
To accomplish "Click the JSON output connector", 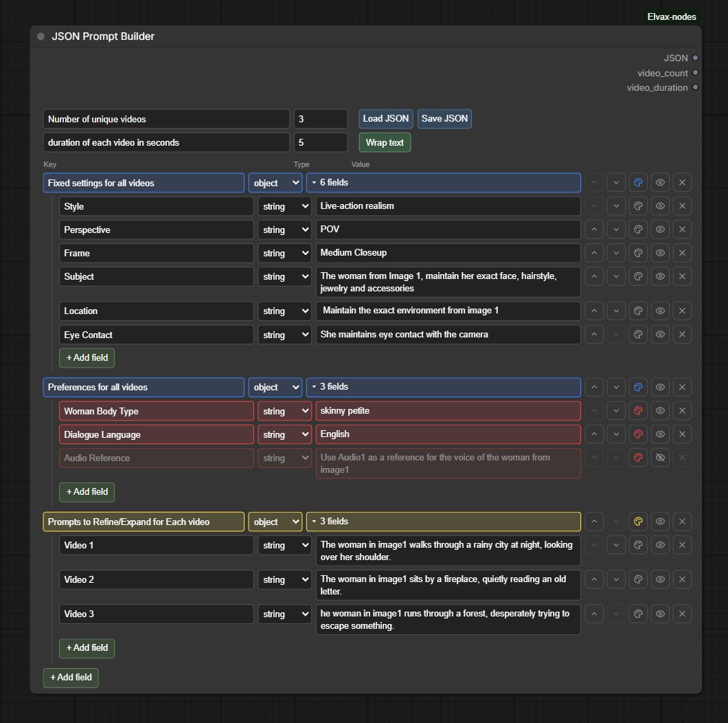I will coord(695,58).
